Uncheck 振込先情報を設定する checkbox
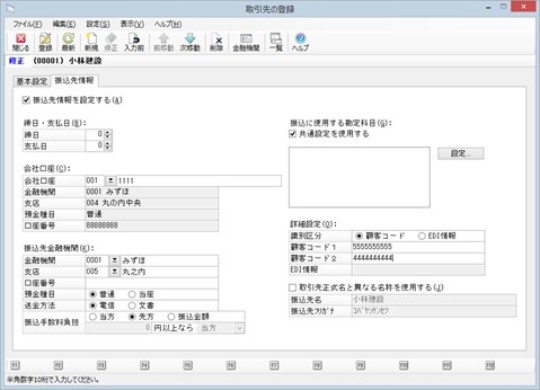The width and height of the screenshot is (540, 390). 26,100
